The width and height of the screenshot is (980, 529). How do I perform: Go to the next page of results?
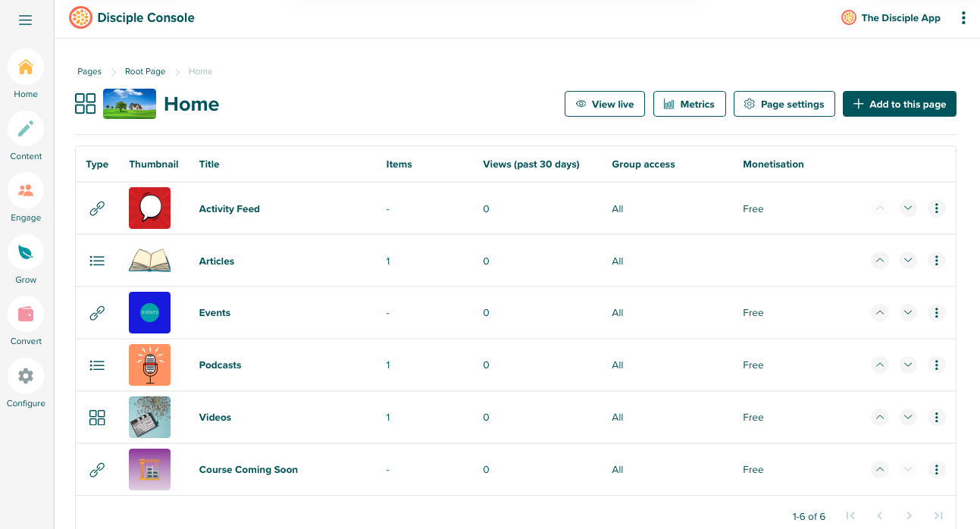[x=909, y=516]
